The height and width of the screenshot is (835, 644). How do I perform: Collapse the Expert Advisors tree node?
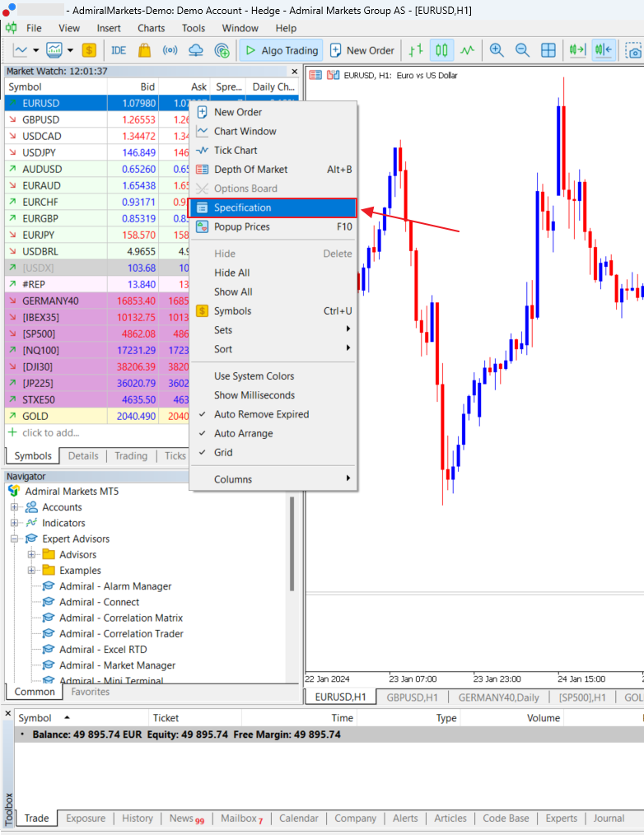(15, 539)
